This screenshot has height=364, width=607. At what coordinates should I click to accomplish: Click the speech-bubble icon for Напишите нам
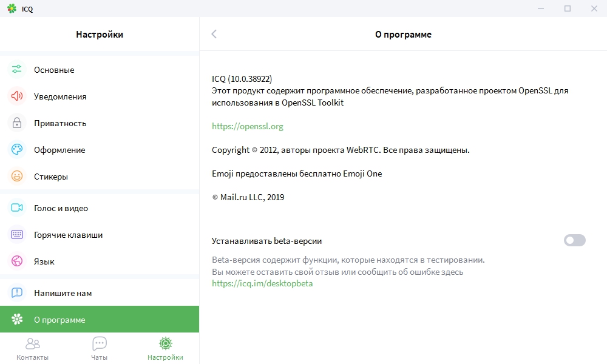(x=16, y=293)
